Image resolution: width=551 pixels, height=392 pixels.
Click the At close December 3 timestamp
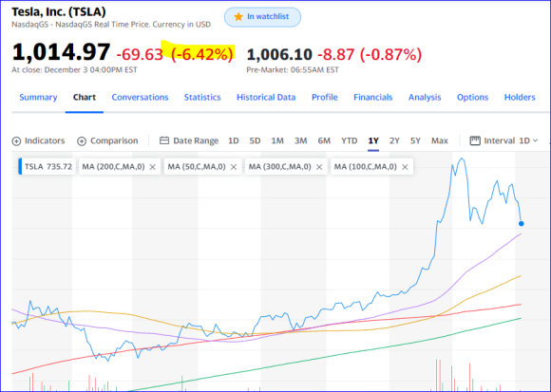click(74, 70)
